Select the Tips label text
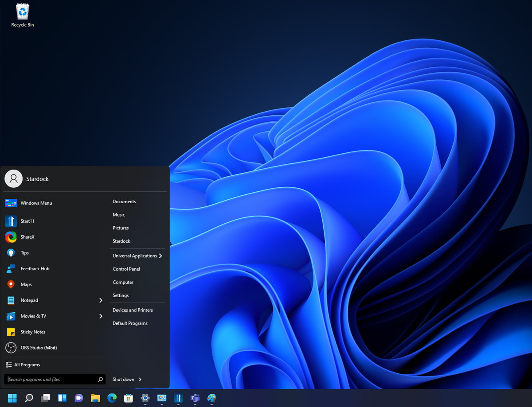 pyautogui.click(x=24, y=253)
